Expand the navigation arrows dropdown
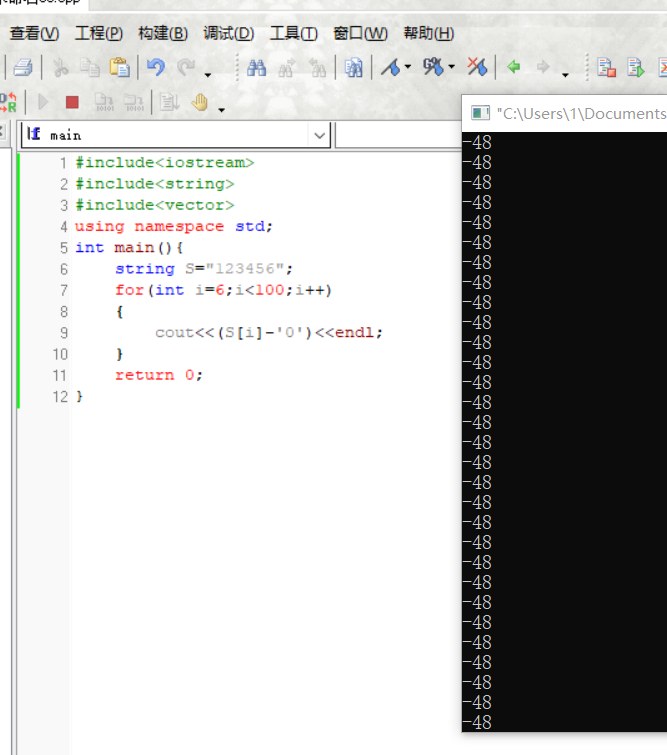 565,75
